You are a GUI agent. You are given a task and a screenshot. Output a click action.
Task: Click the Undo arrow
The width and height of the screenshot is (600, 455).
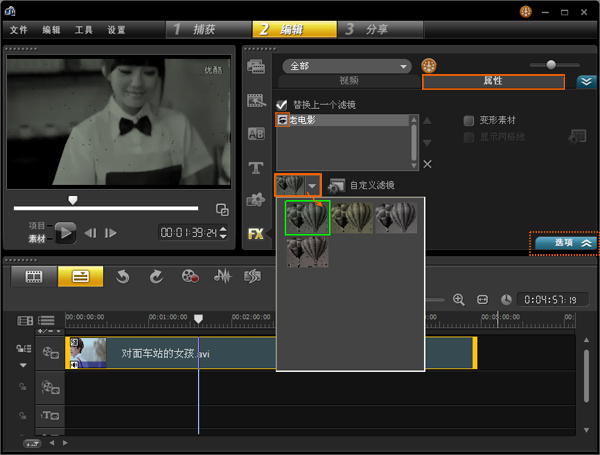point(123,277)
